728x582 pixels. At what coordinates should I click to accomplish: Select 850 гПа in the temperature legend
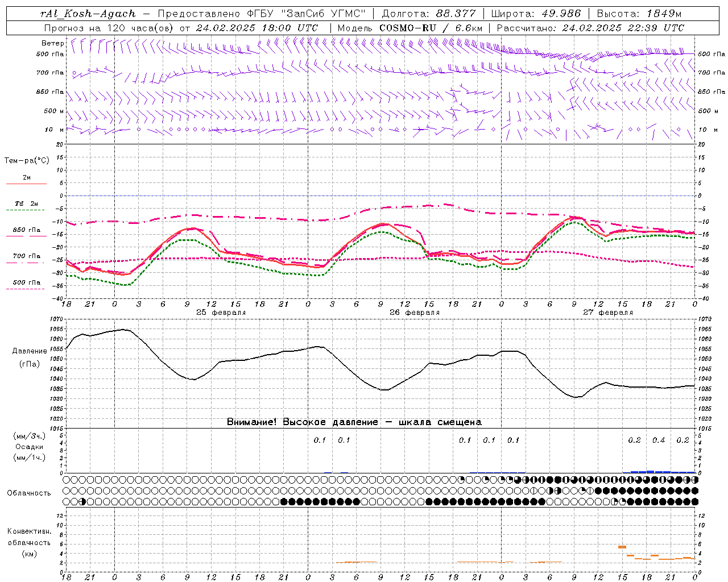pyautogui.click(x=26, y=231)
